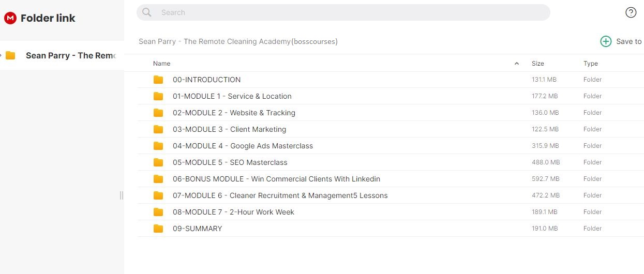Click the Save to button label
This screenshot has height=274, width=644.
click(x=628, y=41)
